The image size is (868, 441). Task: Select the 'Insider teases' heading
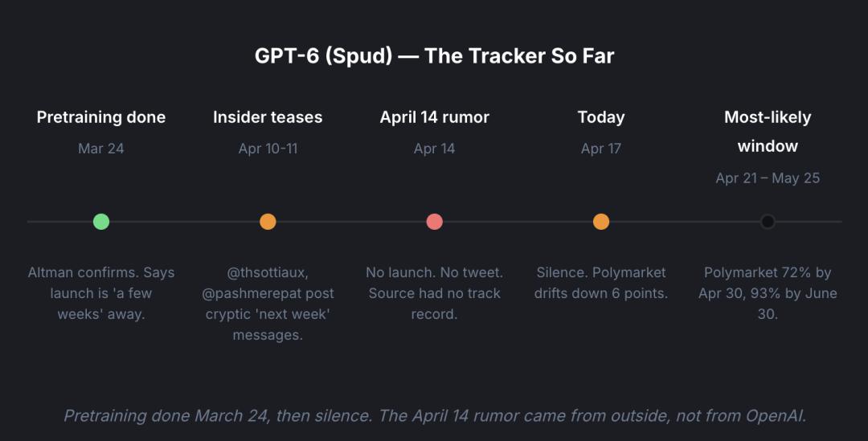(x=268, y=117)
